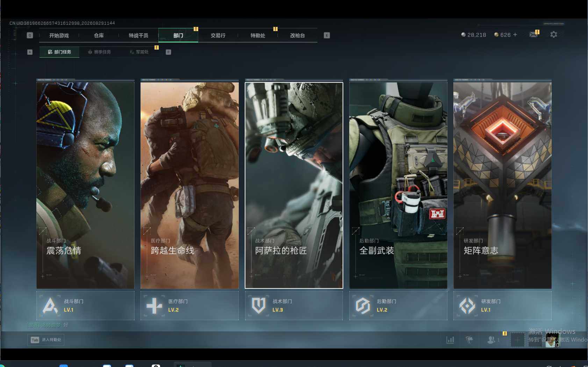Viewport: 588px width, 367px height.
Task: Switch to the 赛季任务 sub-tab
Action: coord(99,52)
